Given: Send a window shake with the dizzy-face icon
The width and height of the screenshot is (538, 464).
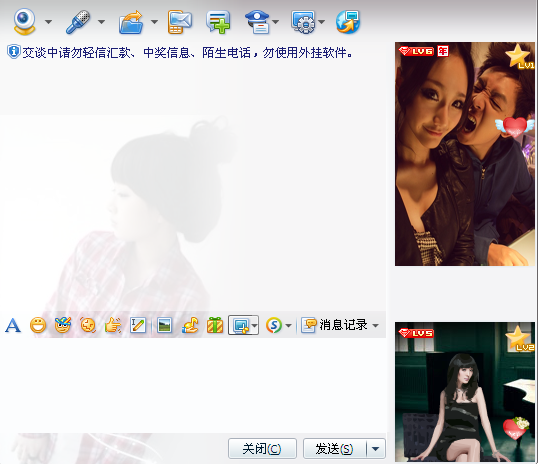Looking at the screenshot, I should click(x=88, y=325).
